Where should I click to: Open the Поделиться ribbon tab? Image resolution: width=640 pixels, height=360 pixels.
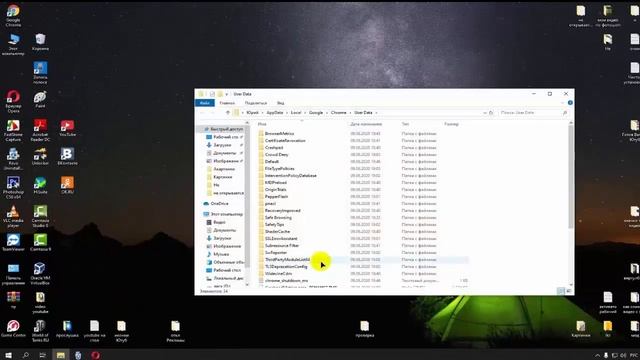256,103
